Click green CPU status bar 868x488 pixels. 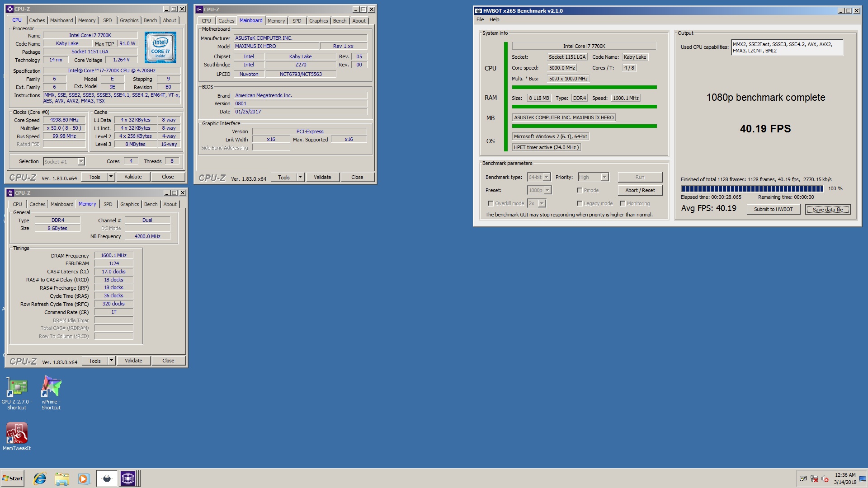click(584, 87)
